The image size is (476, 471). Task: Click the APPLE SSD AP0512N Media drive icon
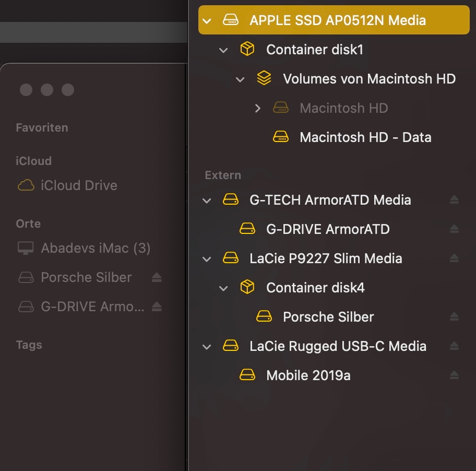coord(231,20)
